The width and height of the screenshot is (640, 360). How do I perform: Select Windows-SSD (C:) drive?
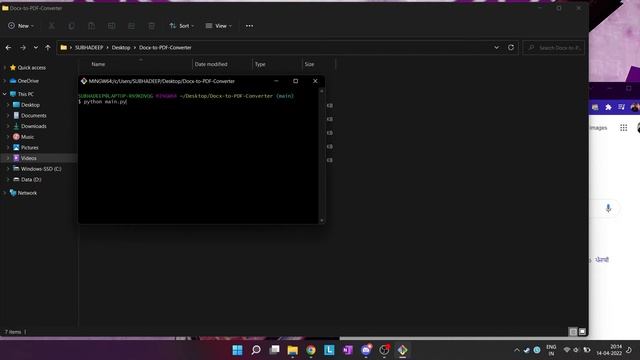click(41, 169)
